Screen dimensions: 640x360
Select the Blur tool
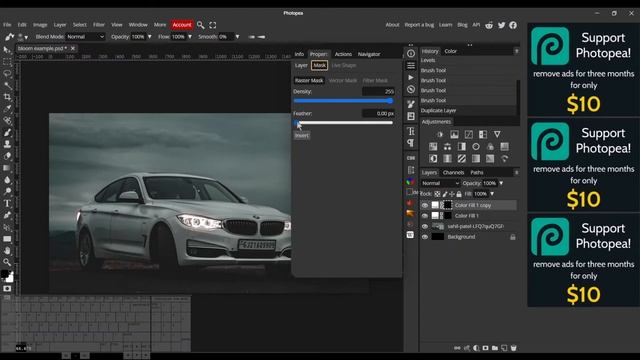7,180
